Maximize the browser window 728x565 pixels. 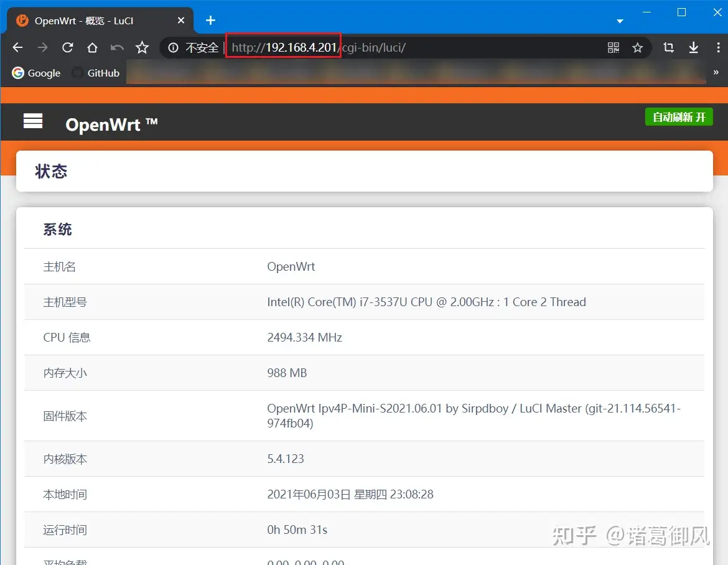pyautogui.click(x=681, y=12)
